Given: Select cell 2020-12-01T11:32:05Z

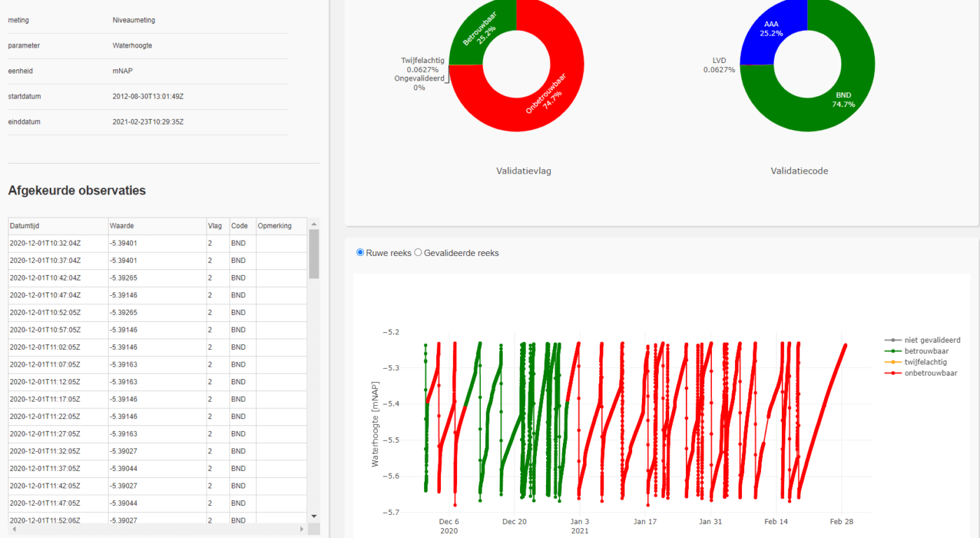Looking at the screenshot, I should (58, 451).
